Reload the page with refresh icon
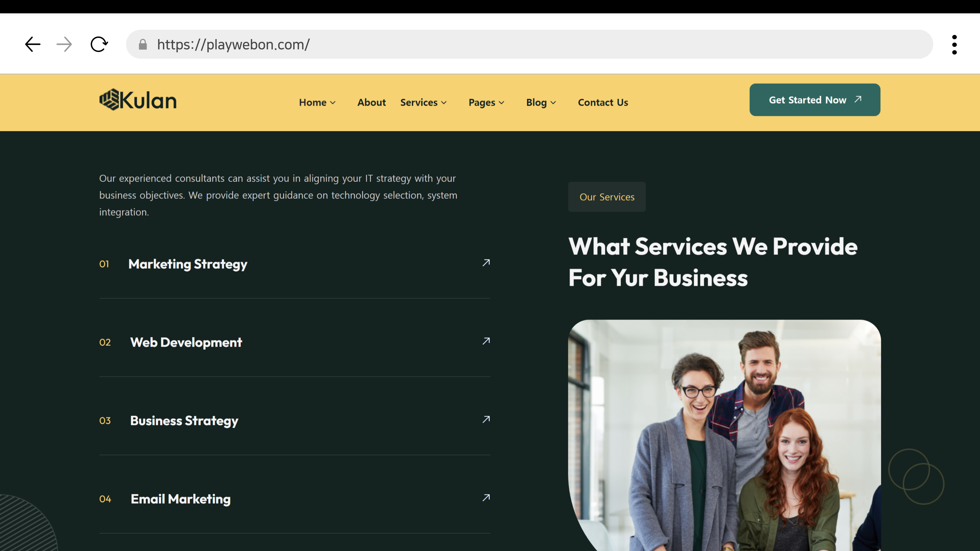Screen dimensions: 980x551 (99, 44)
